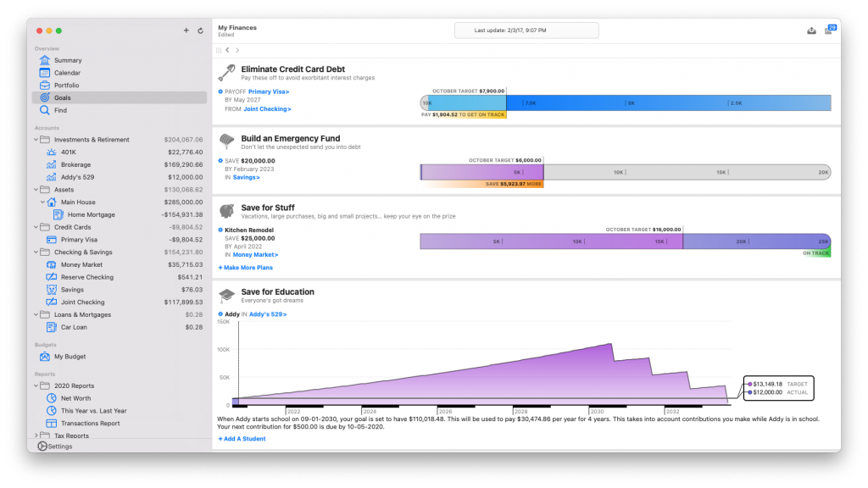The height and width of the screenshot is (488, 868).
Task: Click the Net Worth report icon
Action: click(52, 398)
